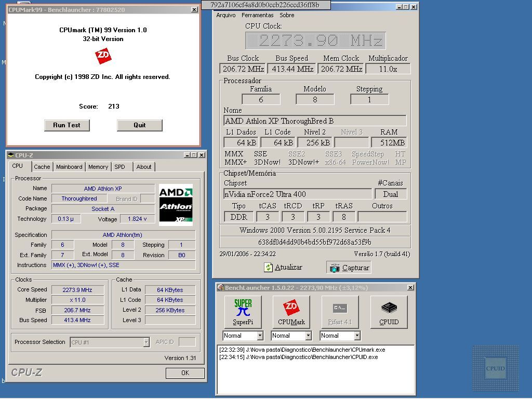Click the Code Name value 'Thoroughbred' in CPU-Z
Screen dimensions: 532x399
tap(79, 198)
